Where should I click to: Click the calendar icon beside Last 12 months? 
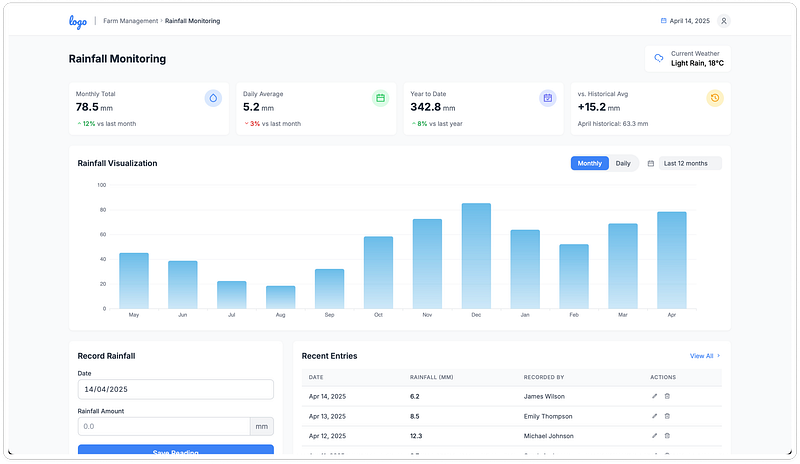[651, 163]
